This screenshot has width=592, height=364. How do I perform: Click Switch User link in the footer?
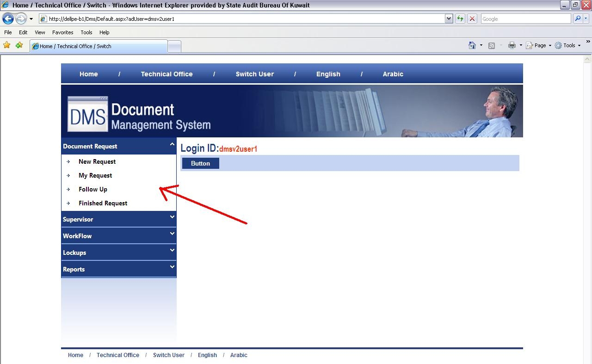(x=169, y=355)
